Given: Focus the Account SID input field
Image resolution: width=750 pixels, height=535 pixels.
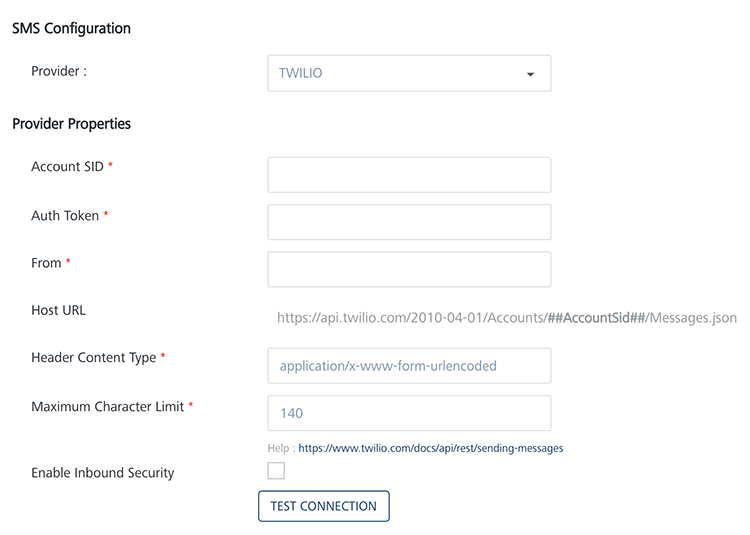Looking at the screenshot, I should [x=409, y=174].
